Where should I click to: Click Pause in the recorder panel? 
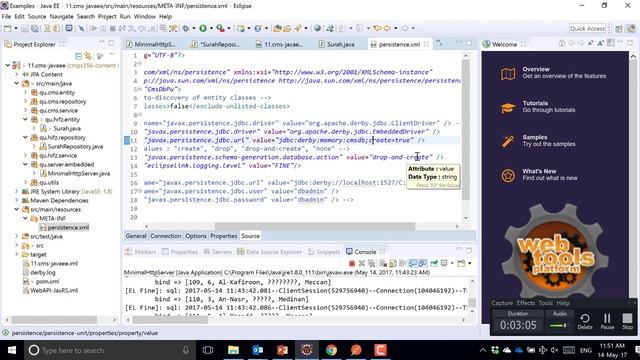[607, 320]
